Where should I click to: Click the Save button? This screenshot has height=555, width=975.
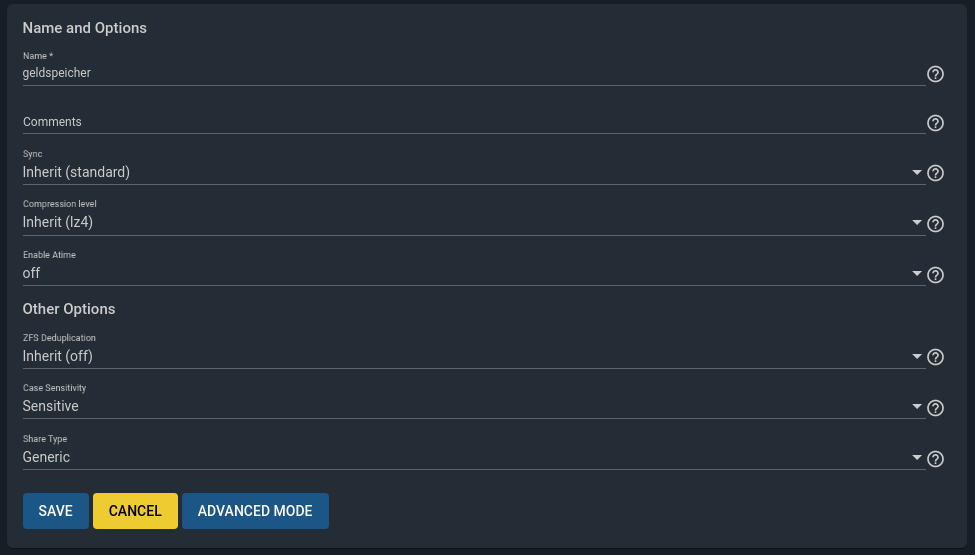point(55,511)
